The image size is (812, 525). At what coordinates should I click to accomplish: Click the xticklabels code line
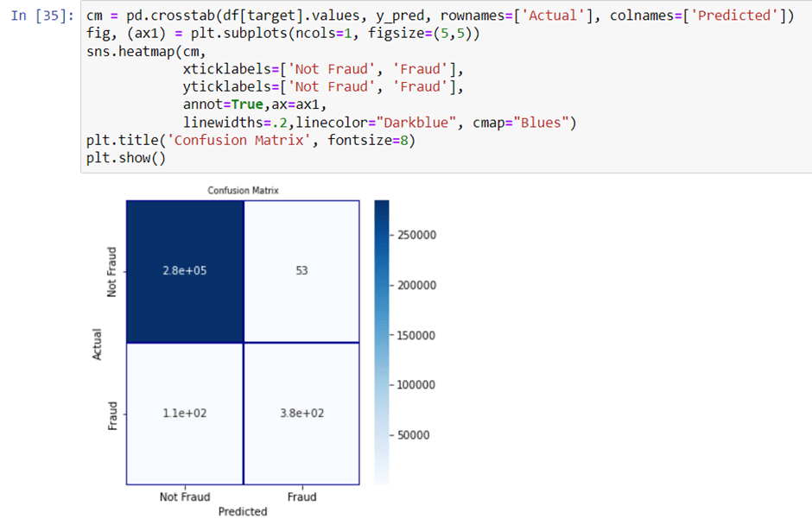coord(322,69)
